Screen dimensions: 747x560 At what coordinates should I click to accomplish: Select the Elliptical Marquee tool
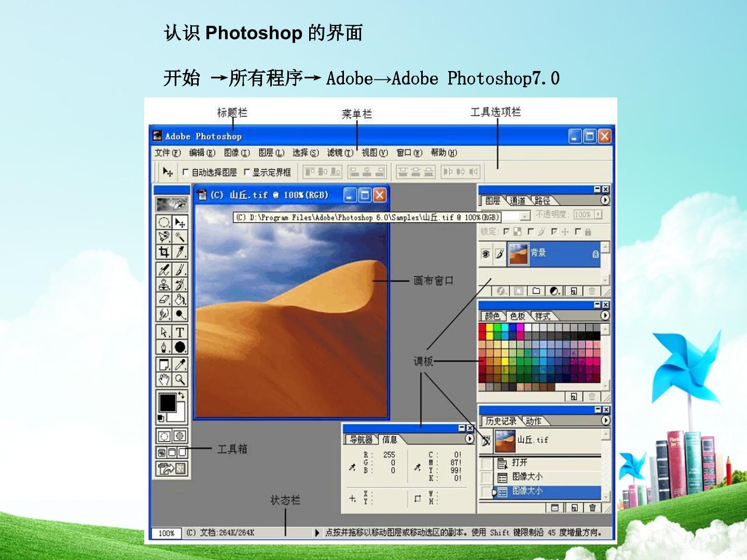tap(164, 222)
